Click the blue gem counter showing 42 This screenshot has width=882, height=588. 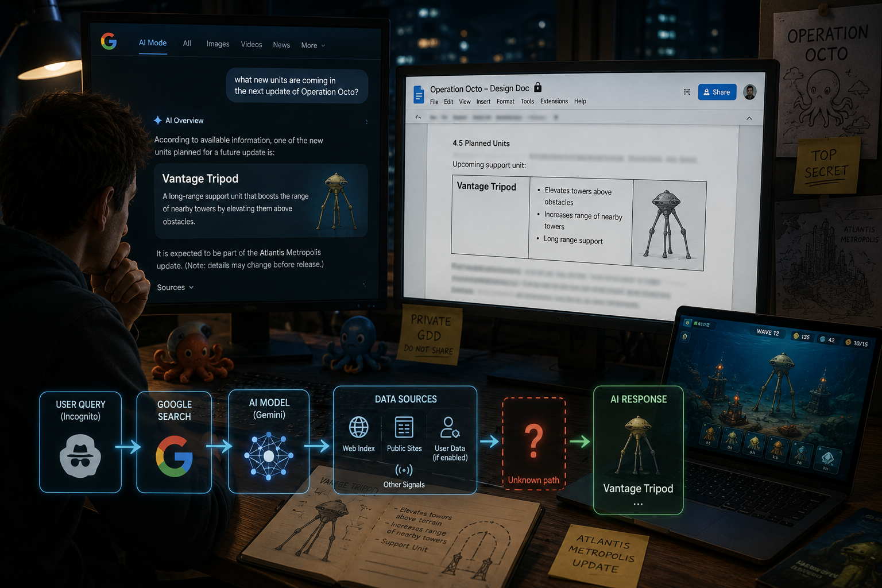tap(827, 340)
